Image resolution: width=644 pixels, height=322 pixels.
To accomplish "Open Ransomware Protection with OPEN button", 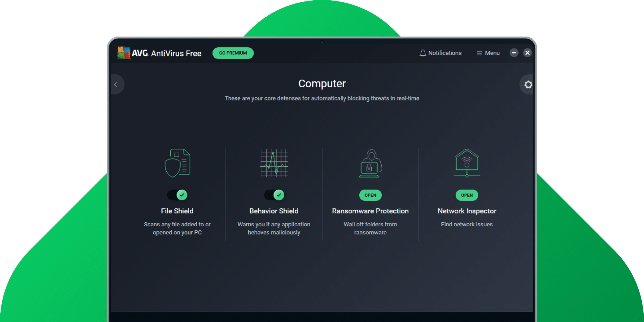I will (370, 195).
